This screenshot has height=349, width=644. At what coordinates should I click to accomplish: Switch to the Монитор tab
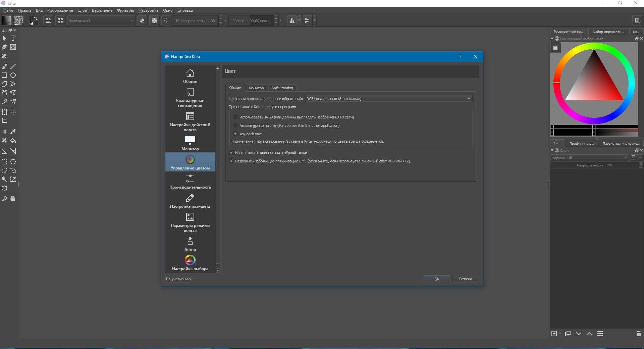[x=256, y=88]
